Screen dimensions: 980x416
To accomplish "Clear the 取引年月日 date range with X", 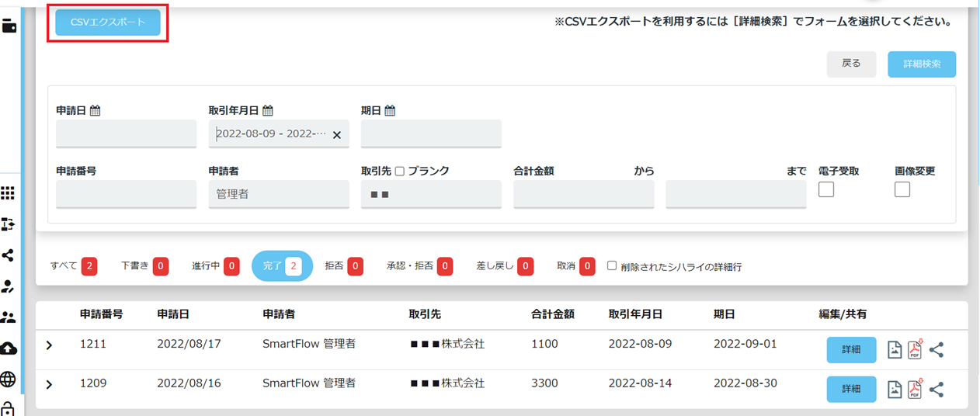I will [337, 134].
